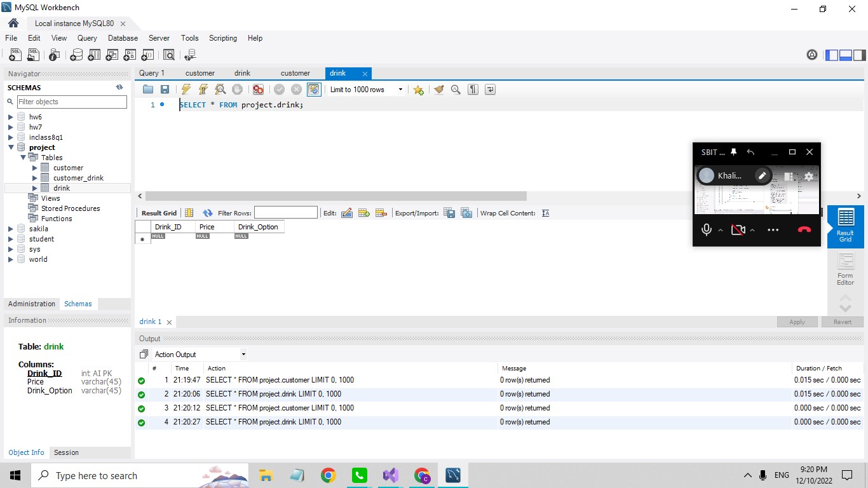Rollback transaction X icon

(x=296, y=90)
